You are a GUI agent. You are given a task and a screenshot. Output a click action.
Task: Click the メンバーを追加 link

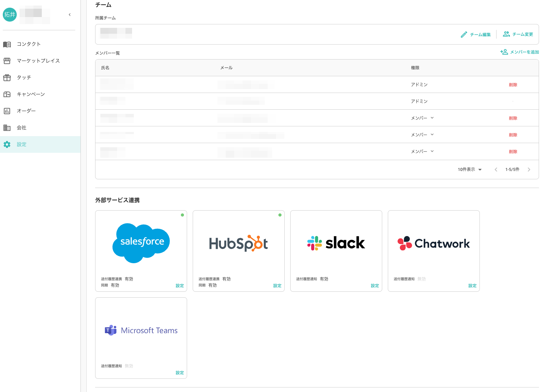point(520,52)
